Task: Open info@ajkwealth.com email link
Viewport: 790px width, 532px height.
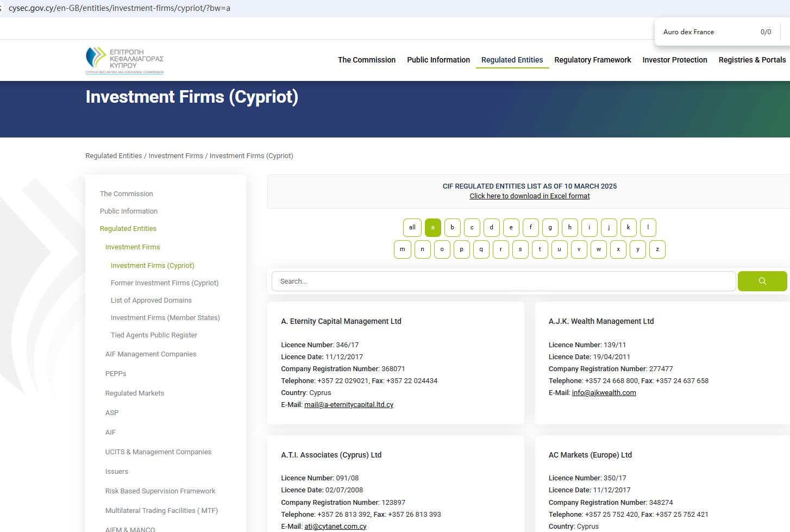Action: coord(604,393)
